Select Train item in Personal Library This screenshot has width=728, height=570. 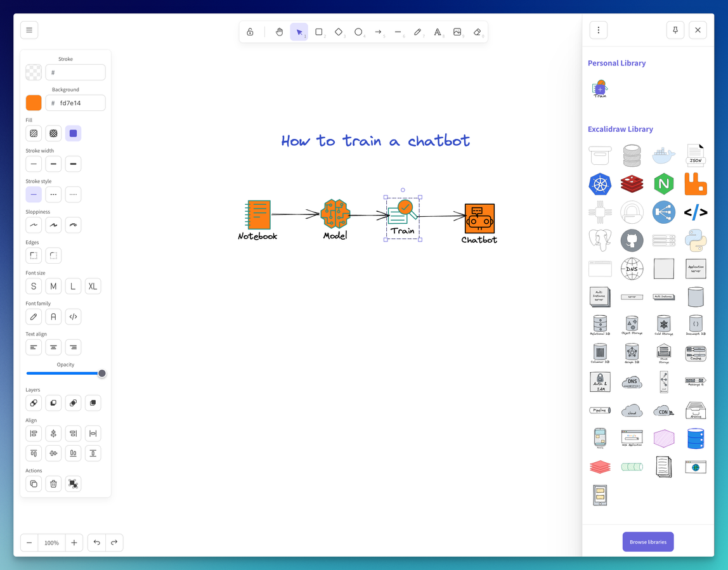[x=600, y=89]
